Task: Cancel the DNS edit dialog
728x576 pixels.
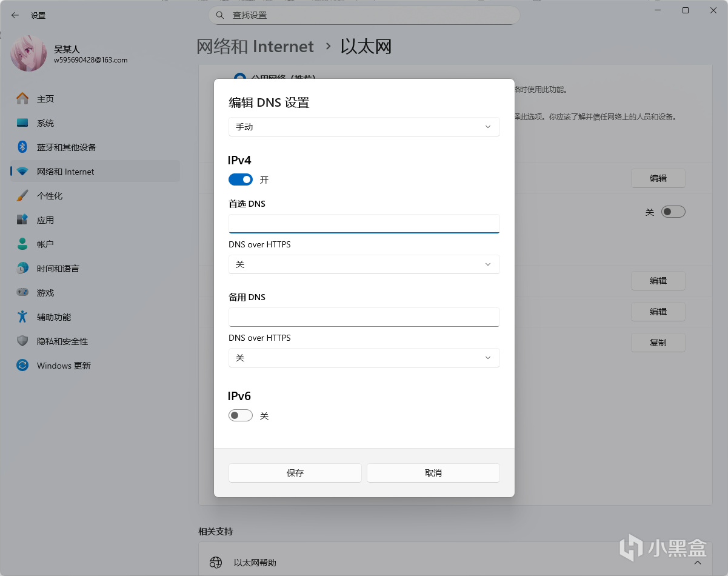Action: (x=433, y=473)
